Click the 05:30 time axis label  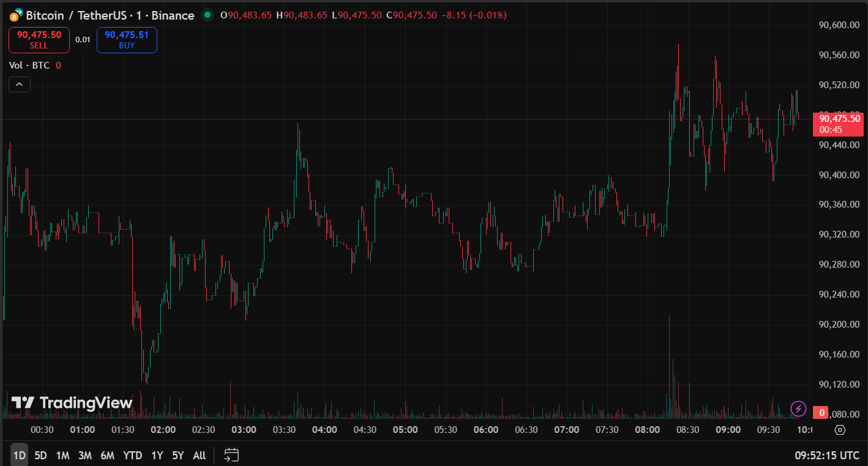coord(446,430)
